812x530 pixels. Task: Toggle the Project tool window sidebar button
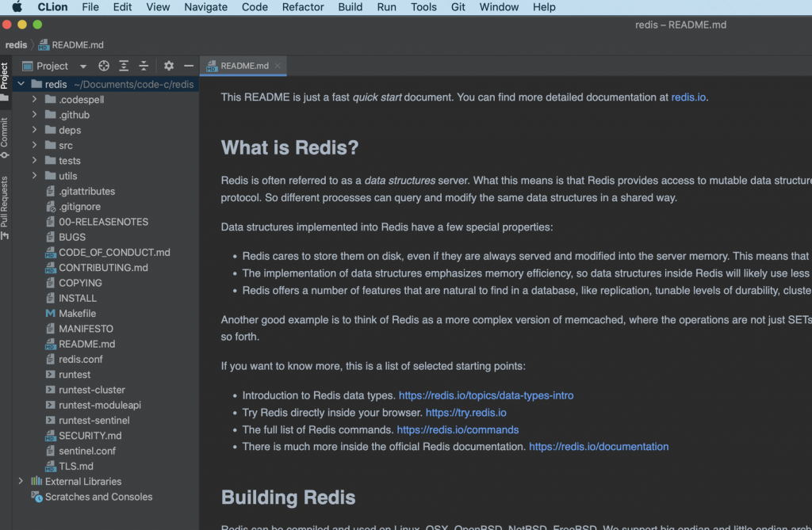[x=5, y=77]
